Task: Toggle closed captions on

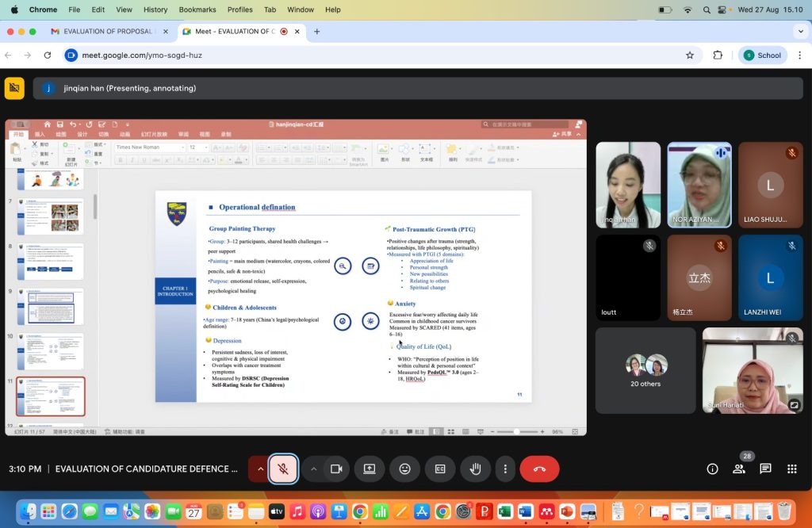Action: point(439,469)
